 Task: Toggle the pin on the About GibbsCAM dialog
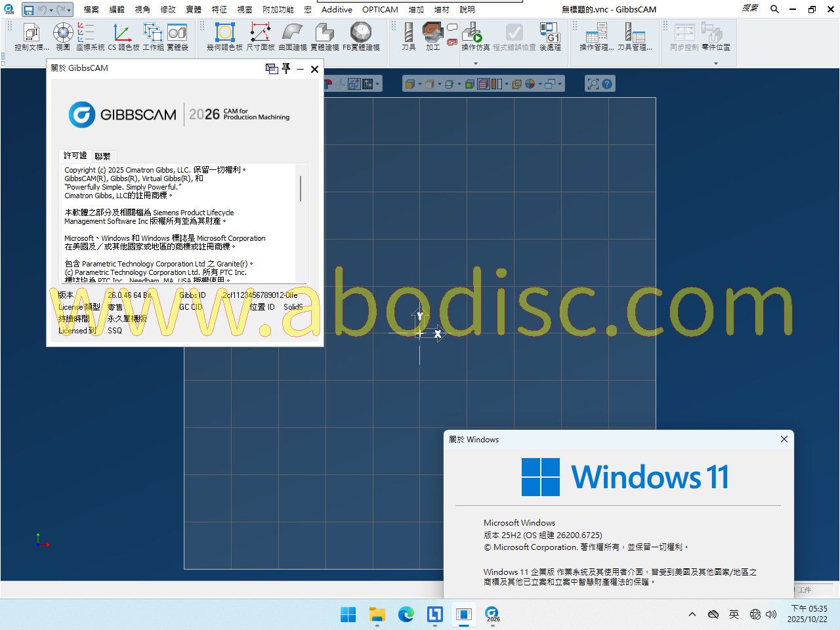[286, 69]
